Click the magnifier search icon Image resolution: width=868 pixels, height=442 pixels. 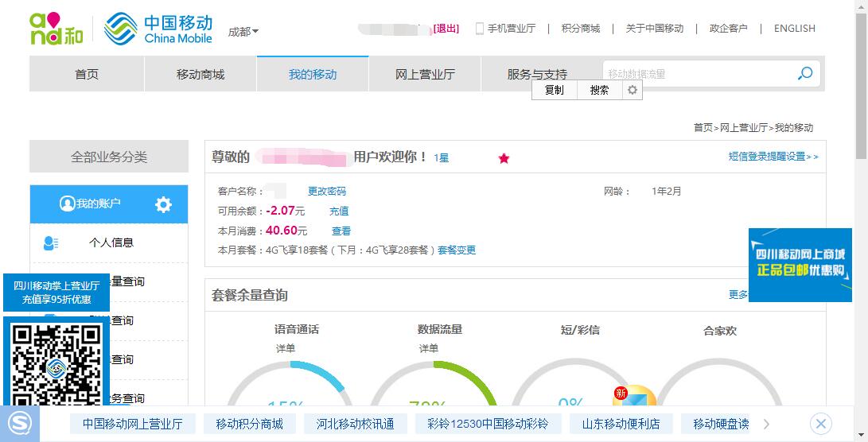pos(805,74)
